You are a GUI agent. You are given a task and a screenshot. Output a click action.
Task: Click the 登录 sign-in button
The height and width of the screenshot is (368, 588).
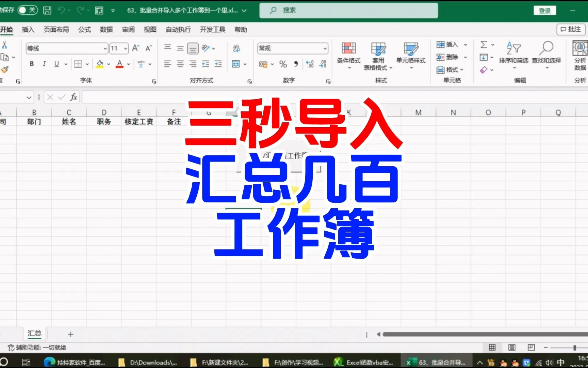coord(544,11)
